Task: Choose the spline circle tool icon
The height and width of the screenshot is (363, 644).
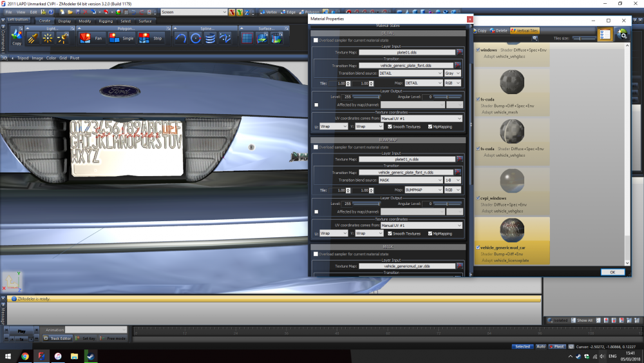Action: [x=196, y=38]
